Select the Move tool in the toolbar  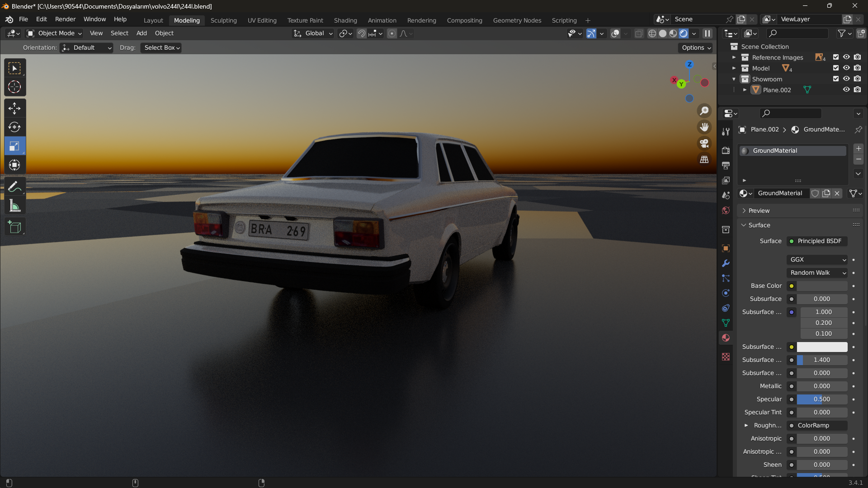click(14, 108)
